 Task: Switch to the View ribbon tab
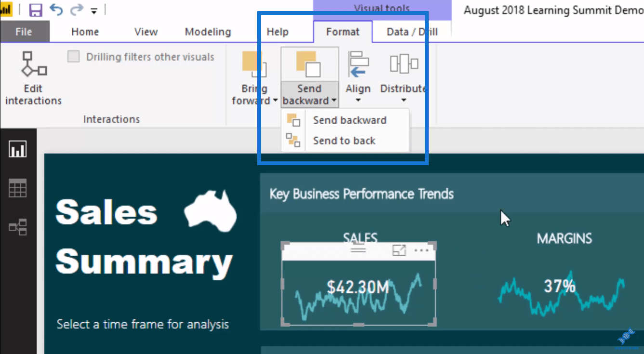146,32
